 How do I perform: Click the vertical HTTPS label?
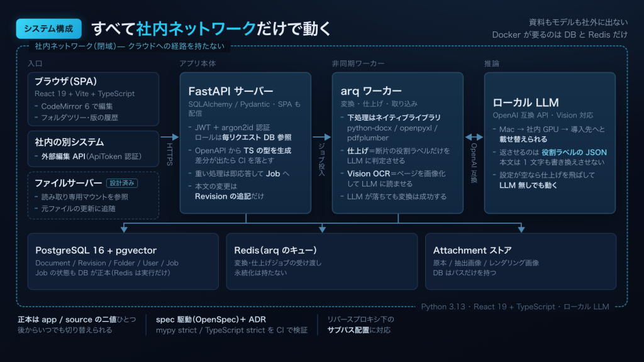click(x=170, y=155)
